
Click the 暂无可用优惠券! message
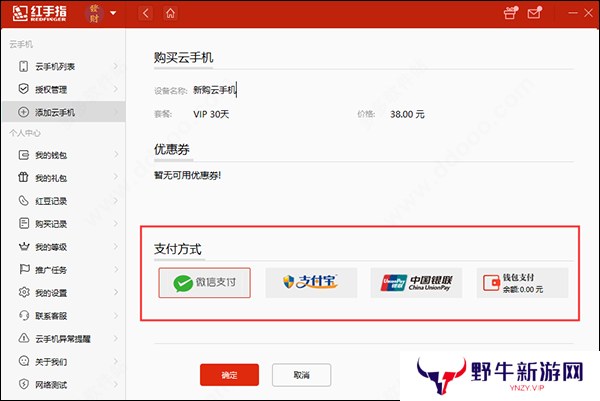tap(188, 175)
